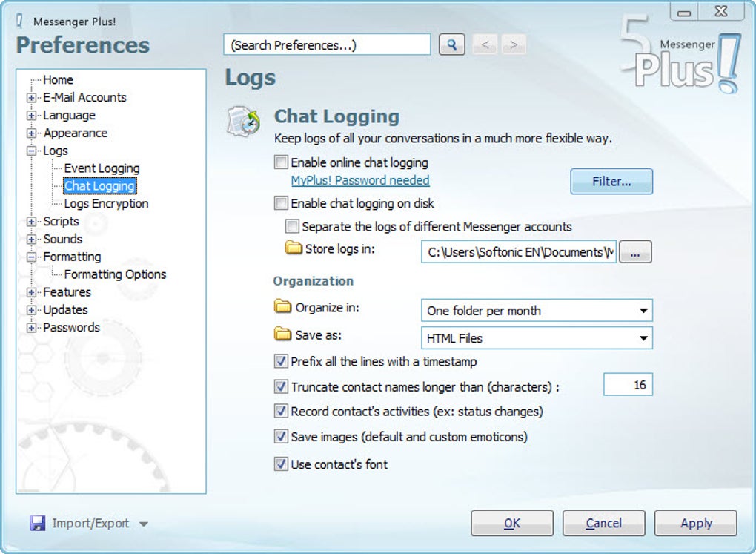Select Logs Encryption in the tree

pyautogui.click(x=106, y=204)
